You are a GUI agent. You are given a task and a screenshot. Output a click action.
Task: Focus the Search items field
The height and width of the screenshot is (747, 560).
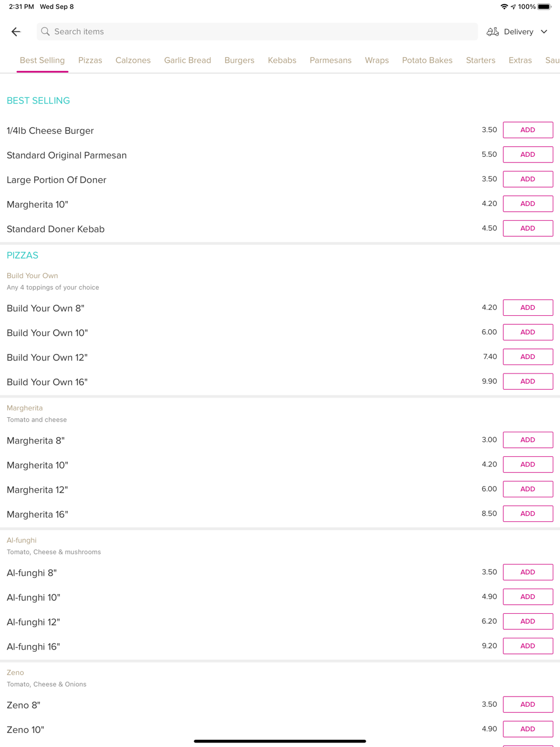[257, 32]
